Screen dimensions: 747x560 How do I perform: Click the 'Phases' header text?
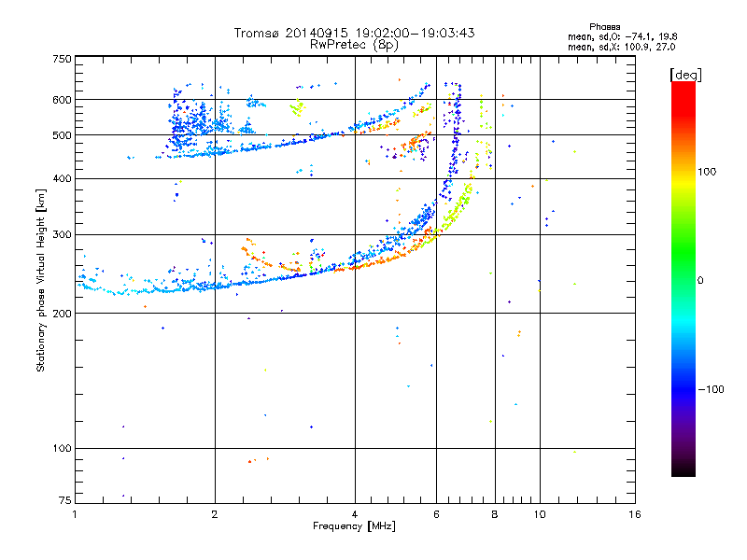click(x=604, y=27)
